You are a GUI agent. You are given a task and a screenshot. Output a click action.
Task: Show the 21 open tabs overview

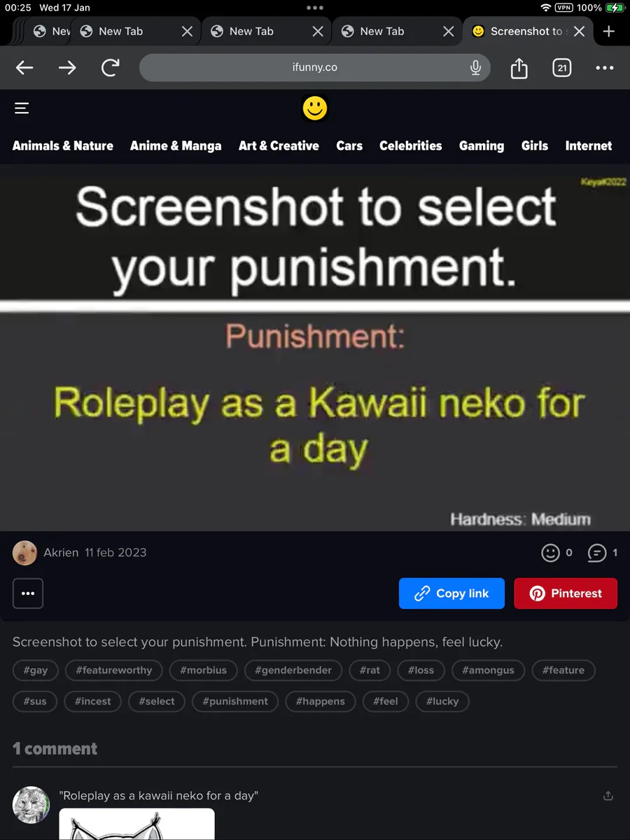(x=561, y=67)
